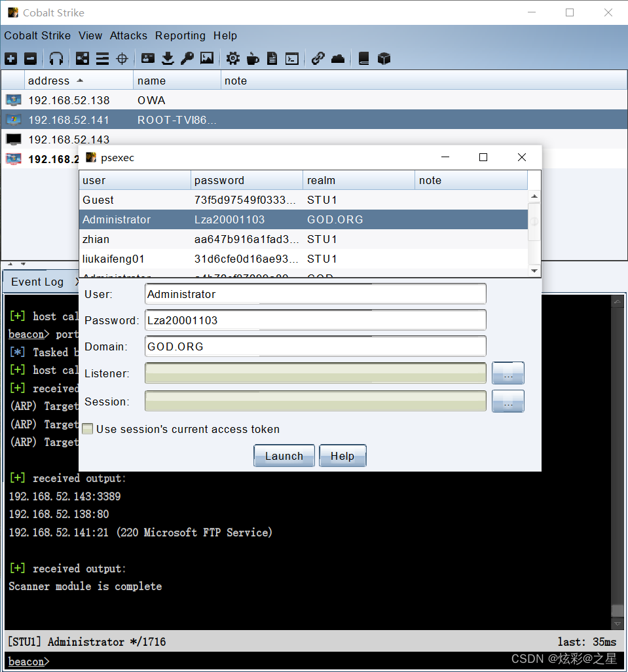Click the connect to team server plus icon
Viewport: 628px width, 672px height.
(x=11, y=58)
